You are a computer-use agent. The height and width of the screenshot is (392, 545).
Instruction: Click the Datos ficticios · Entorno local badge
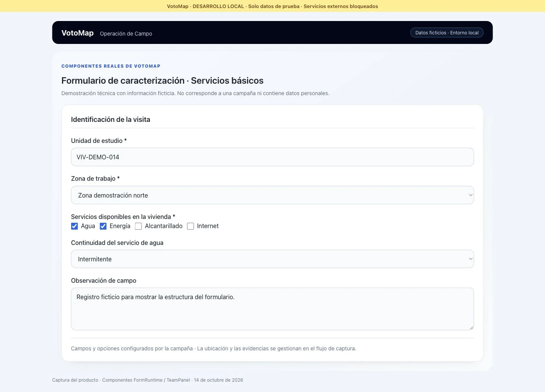[x=447, y=33]
